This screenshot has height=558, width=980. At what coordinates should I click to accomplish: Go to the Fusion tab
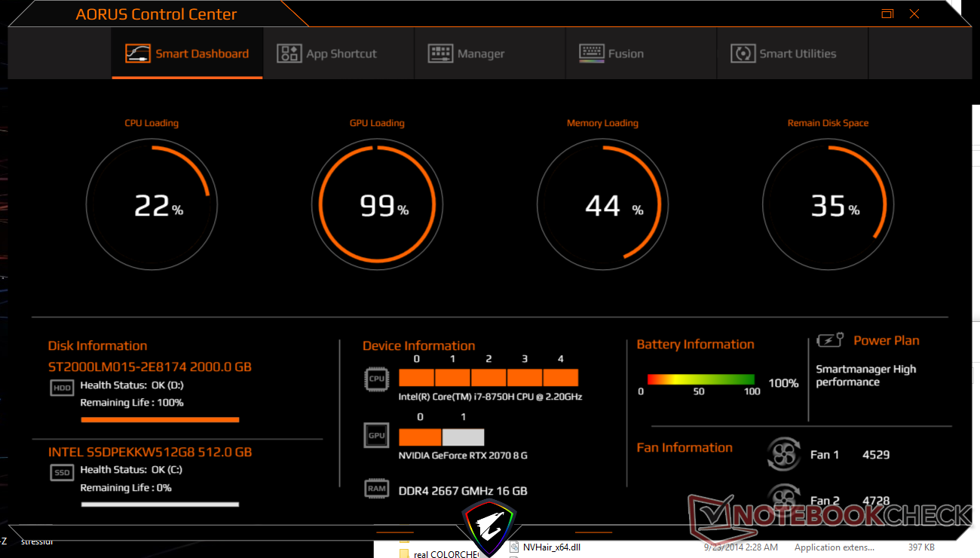point(641,54)
